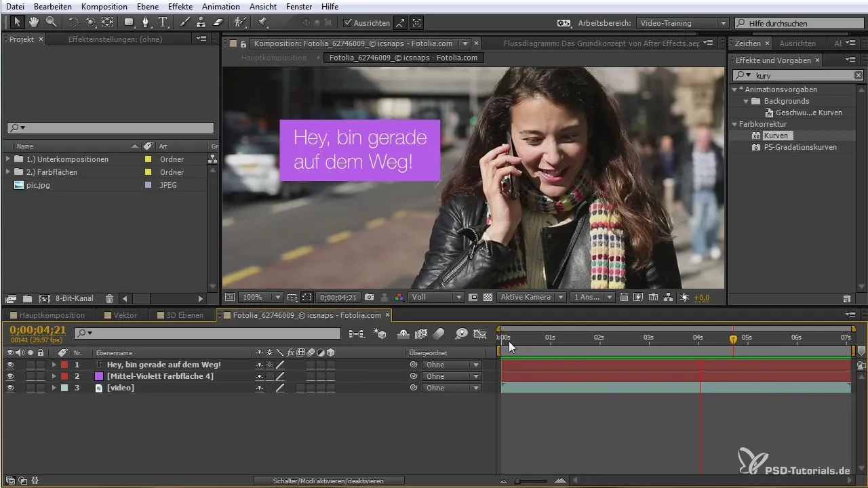Open the composition flowchart icon in viewer
The width and height of the screenshot is (868, 488).
pyautogui.click(x=668, y=297)
